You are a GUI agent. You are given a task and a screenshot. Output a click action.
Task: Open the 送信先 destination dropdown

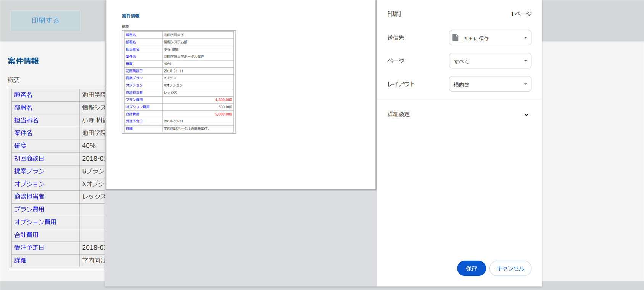[490, 38]
